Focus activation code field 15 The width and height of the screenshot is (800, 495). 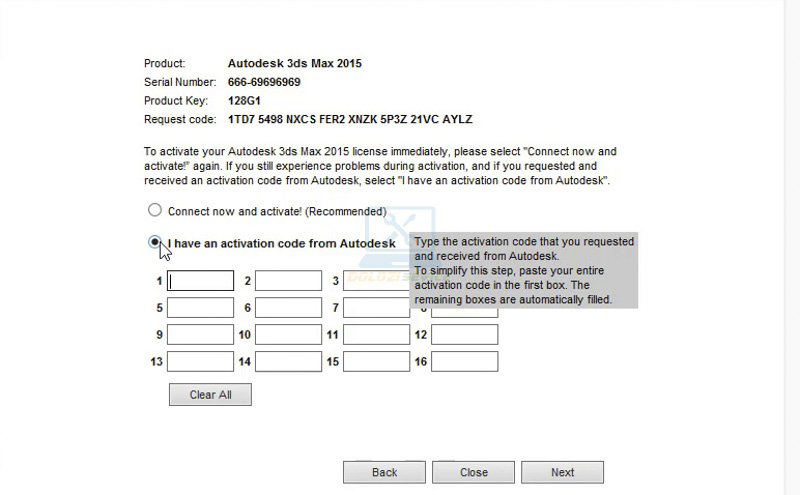(376, 362)
